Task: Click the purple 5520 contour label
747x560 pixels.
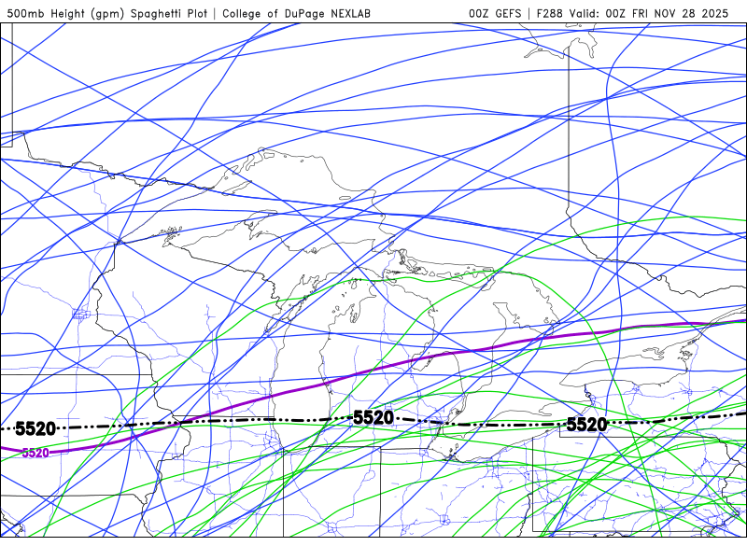Action: coord(35,453)
